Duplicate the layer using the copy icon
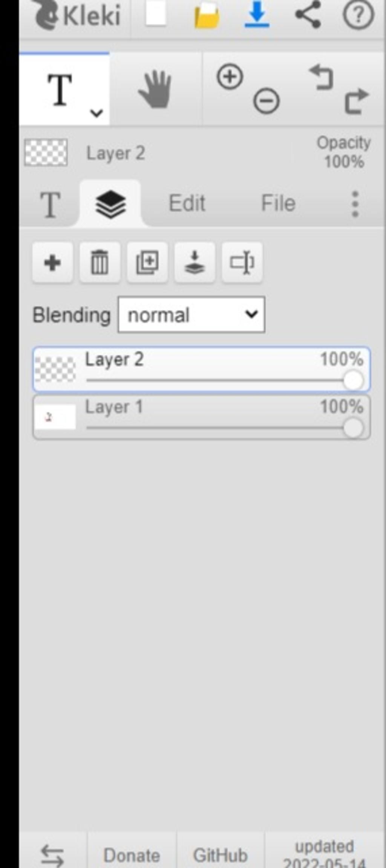The image size is (386, 868). 147,263
